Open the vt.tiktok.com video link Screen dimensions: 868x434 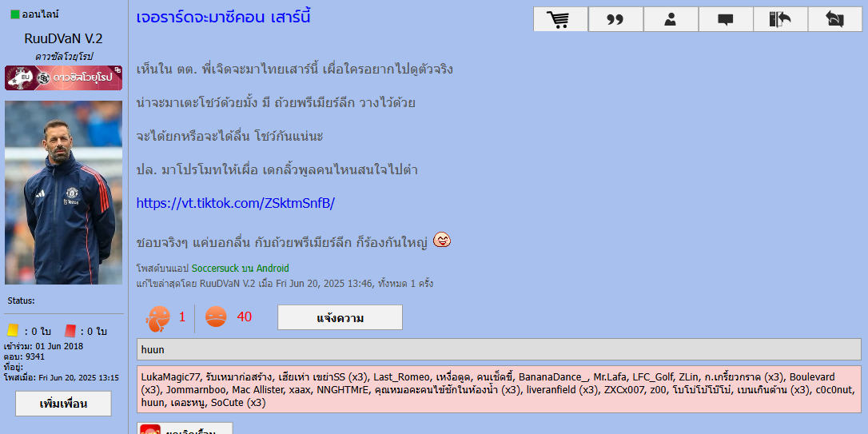pyautogui.click(x=235, y=203)
